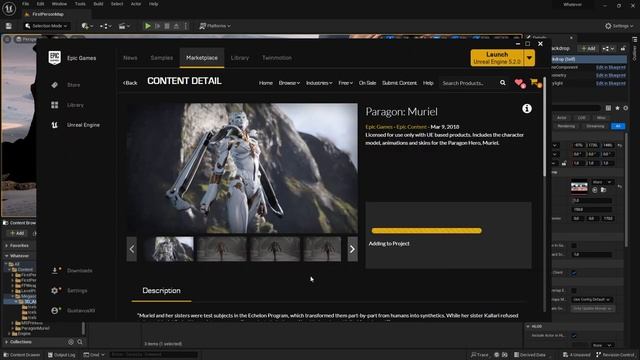Open the user account profile icon
640x360 pixels.
(x=55, y=311)
